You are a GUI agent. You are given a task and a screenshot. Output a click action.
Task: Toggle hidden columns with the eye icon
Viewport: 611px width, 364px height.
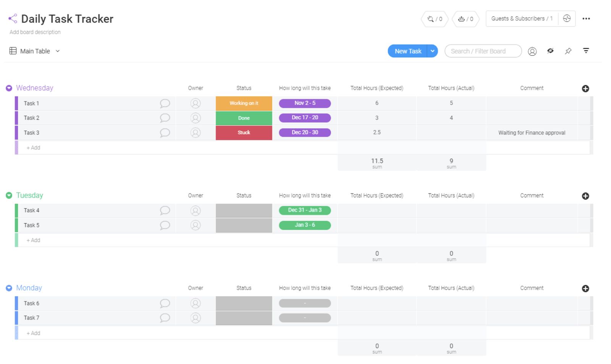550,51
